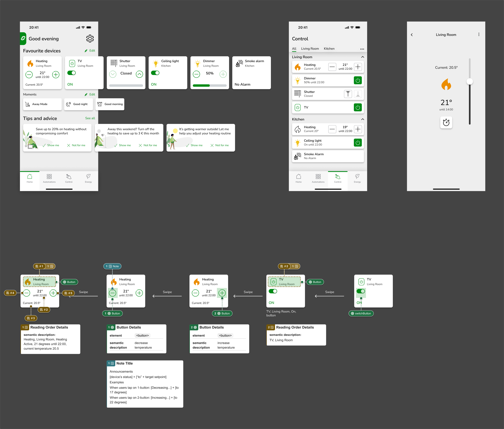The image size is (504, 429).
Task: Go back from Living Room detail screen
Action: point(412,35)
